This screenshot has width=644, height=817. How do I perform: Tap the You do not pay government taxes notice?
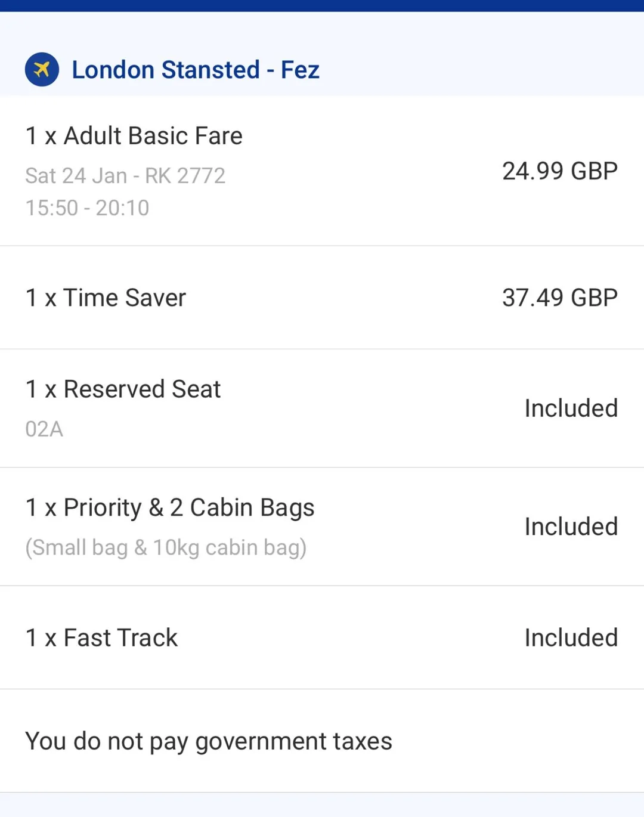point(209,741)
